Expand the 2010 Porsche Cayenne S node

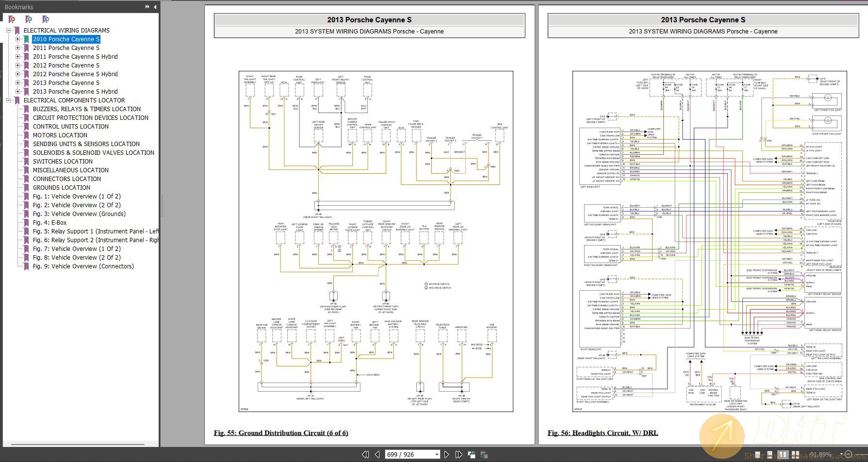(x=17, y=39)
